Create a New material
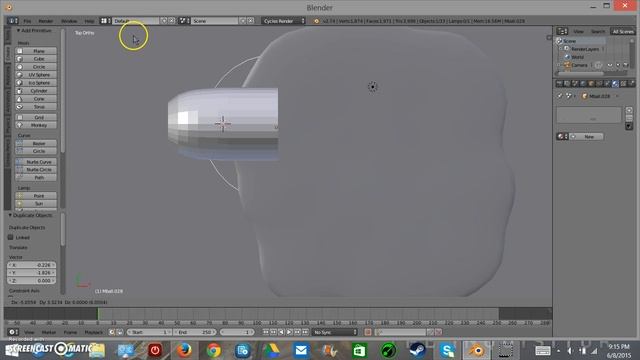The height and width of the screenshot is (360, 640). pos(587,137)
